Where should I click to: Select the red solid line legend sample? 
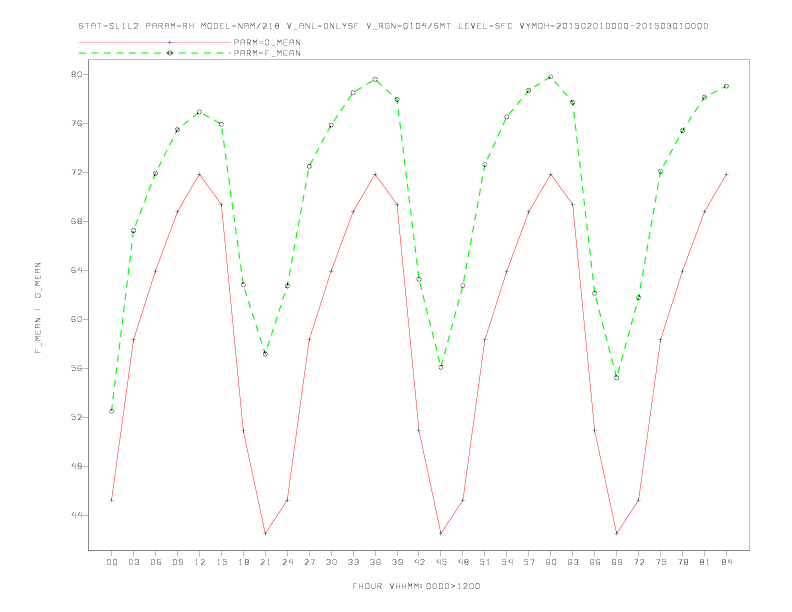[x=155, y=42]
